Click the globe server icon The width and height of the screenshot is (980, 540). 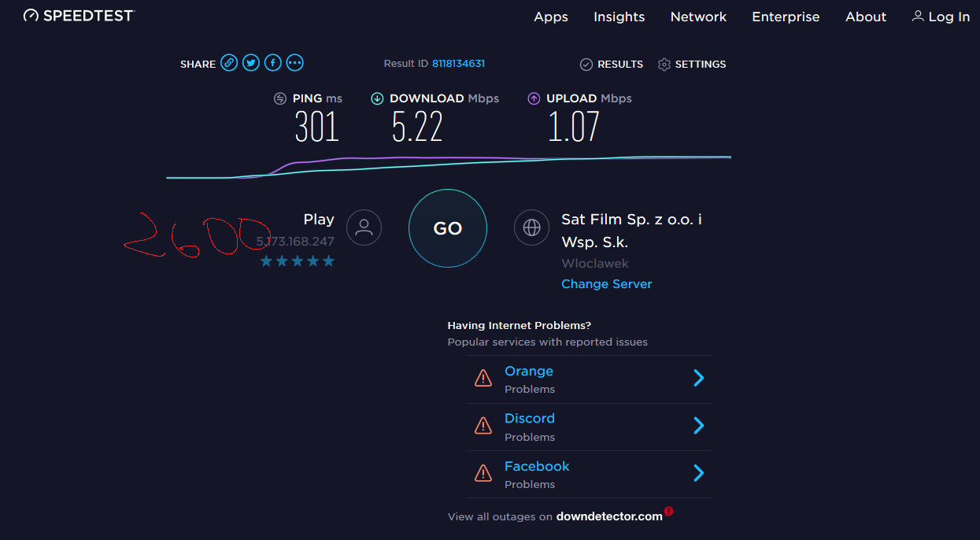(x=532, y=227)
